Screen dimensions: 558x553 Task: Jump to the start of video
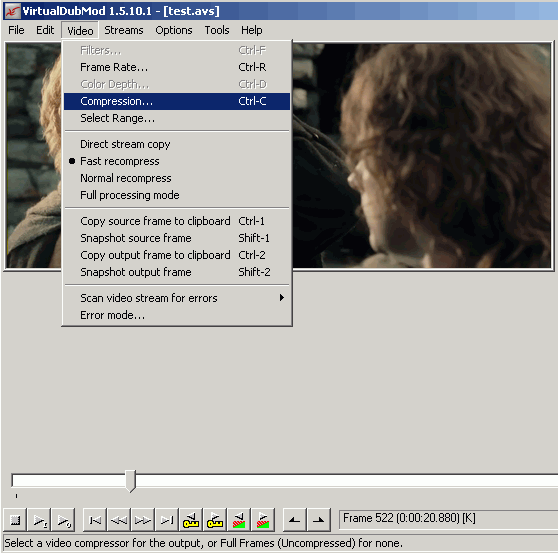tap(95, 520)
